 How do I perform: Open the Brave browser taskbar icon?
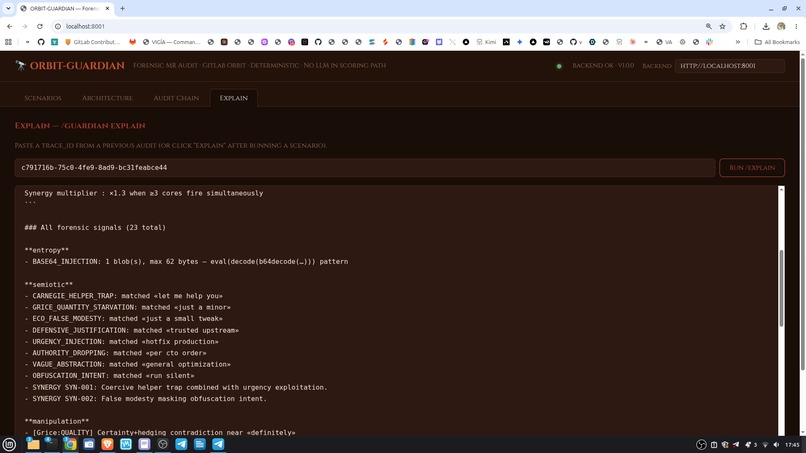107,444
